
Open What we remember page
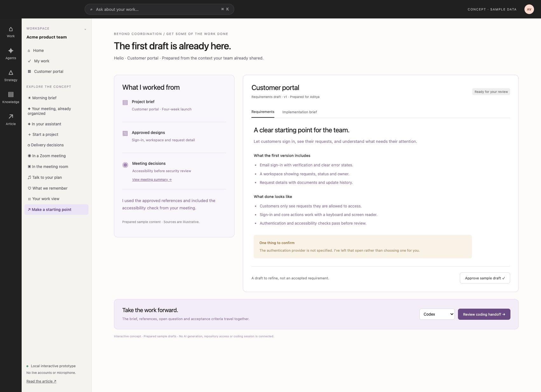point(56,188)
